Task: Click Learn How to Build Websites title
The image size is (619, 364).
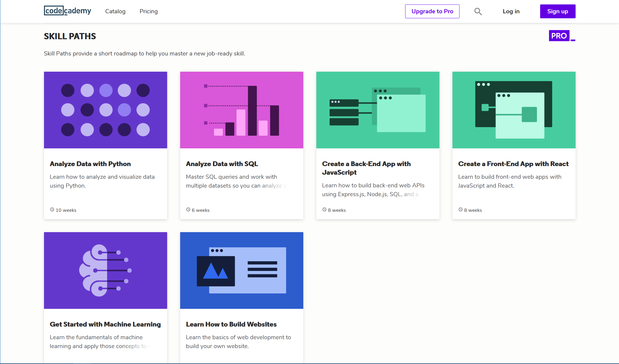Action: (x=231, y=324)
